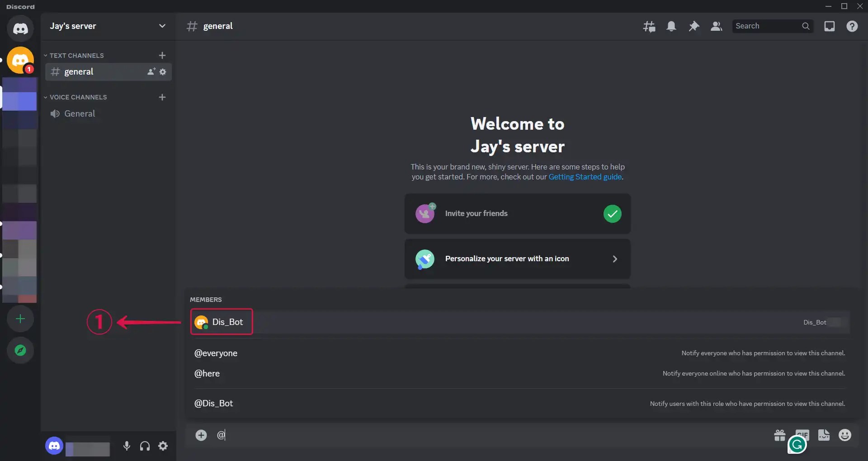The height and width of the screenshot is (461, 868).
Task: Focus the Search input field
Action: [x=773, y=26]
